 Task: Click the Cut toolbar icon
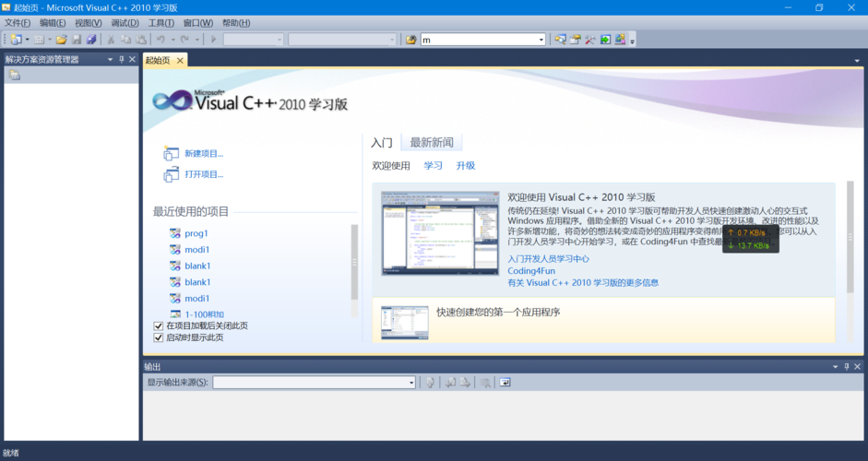(x=111, y=40)
